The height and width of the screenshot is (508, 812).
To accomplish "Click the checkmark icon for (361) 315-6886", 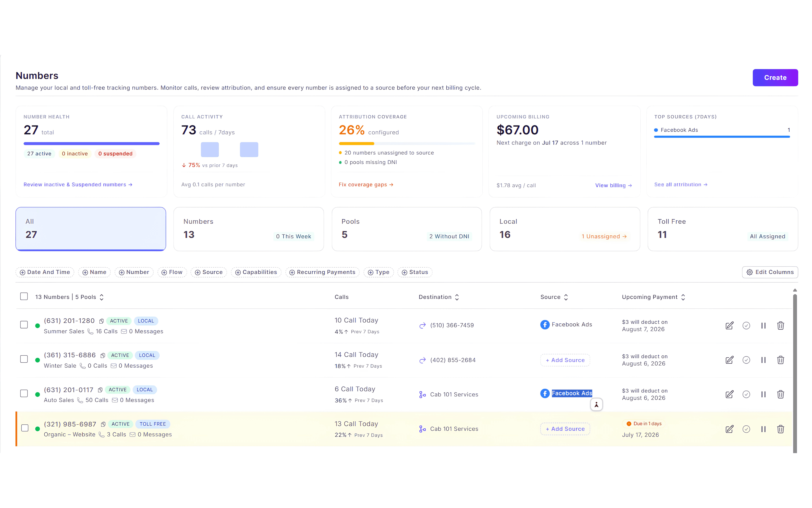I will click(x=746, y=360).
